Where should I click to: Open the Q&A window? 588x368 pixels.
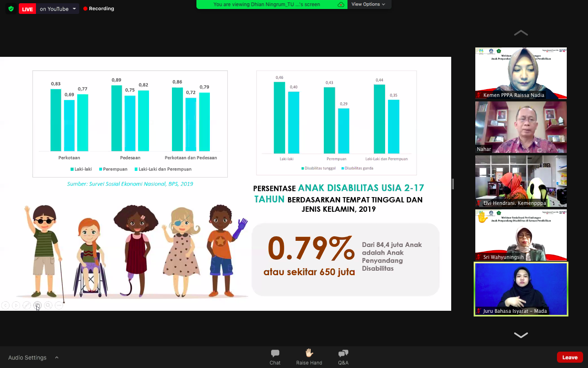(343, 356)
